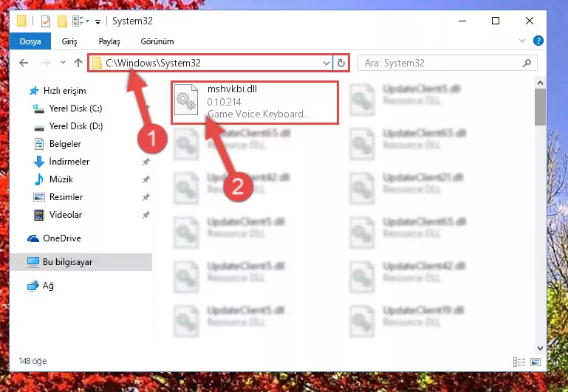Go up one folder level
The width and height of the screenshot is (568, 392).
click(78, 63)
